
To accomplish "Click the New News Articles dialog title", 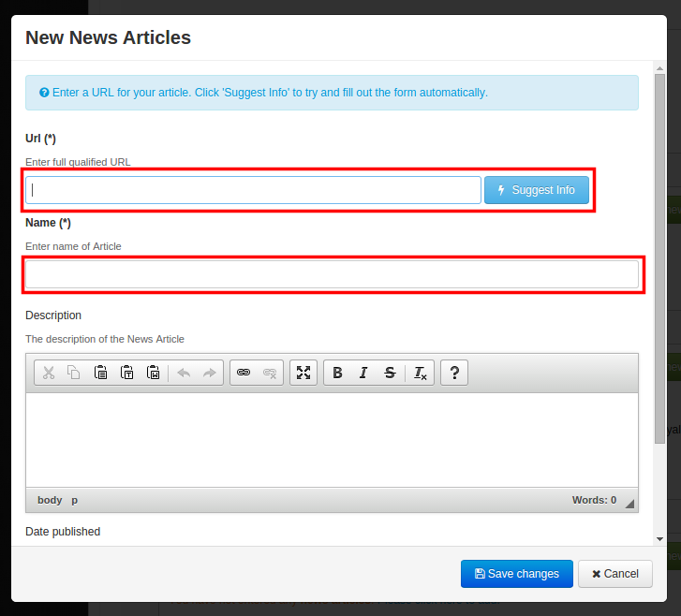I will coord(108,37).
